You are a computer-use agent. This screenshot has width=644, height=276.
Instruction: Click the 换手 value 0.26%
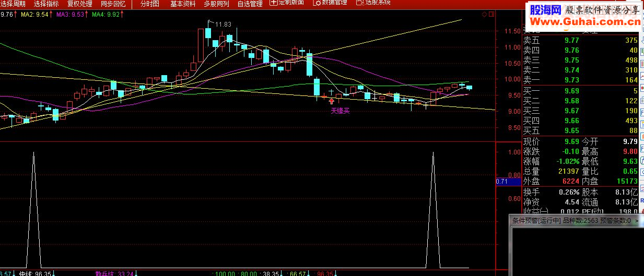pyautogui.click(x=568, y=191)
